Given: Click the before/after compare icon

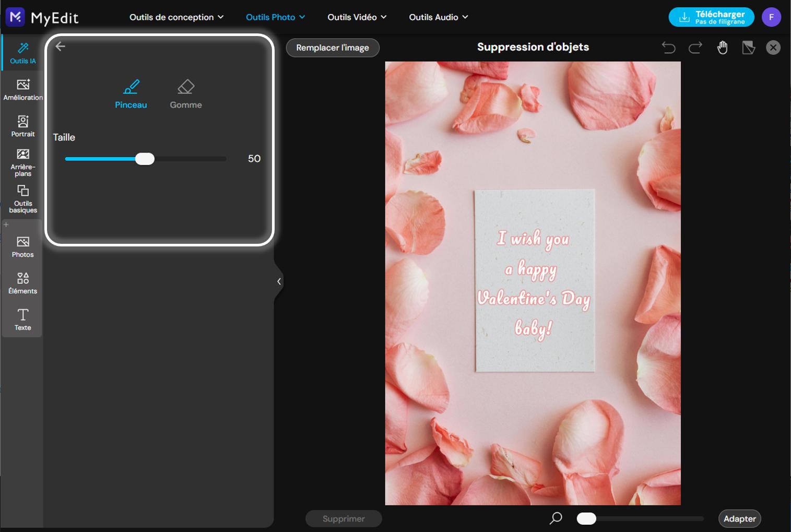Looking at the screenshot, I should 748,48.
